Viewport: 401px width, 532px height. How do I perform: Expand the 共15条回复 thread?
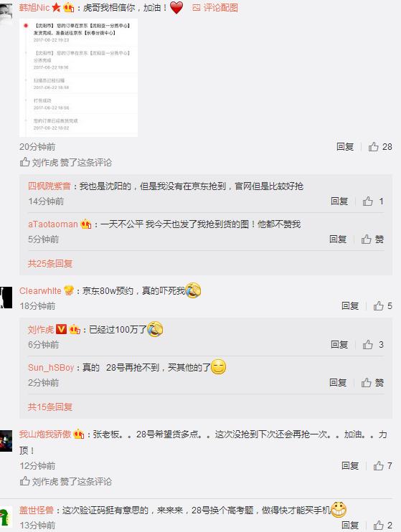(x=50, y=407)
